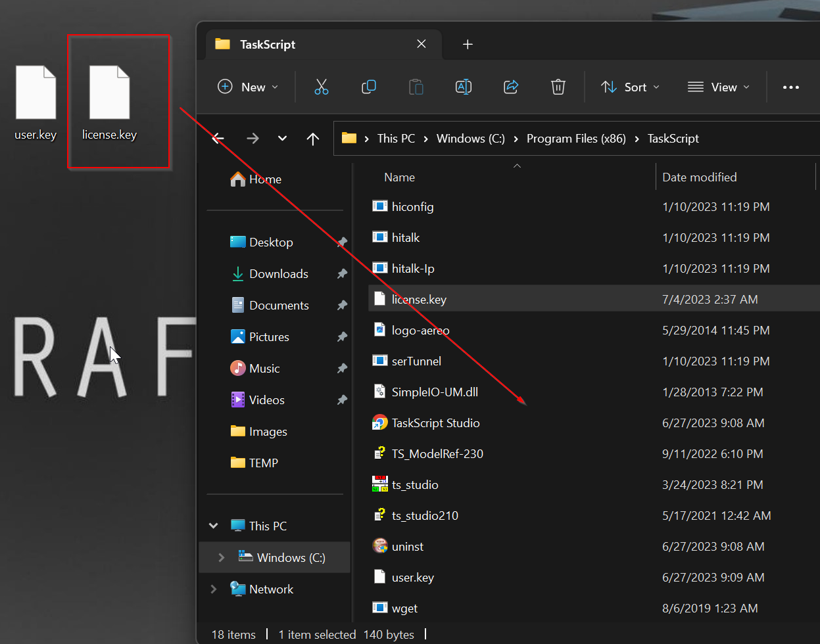Sort by the Name column header
This screenshot has height=644, width=820.
point(399,177)
